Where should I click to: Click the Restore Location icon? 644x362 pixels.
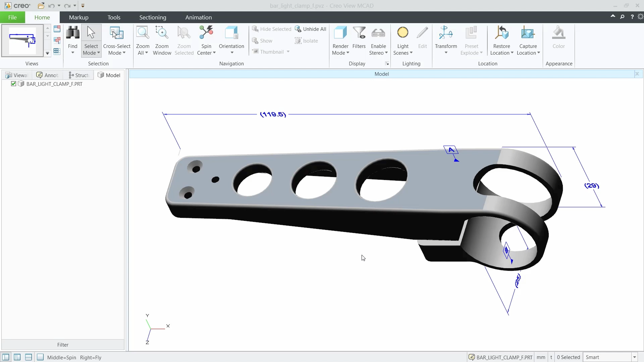pos(501,33)
